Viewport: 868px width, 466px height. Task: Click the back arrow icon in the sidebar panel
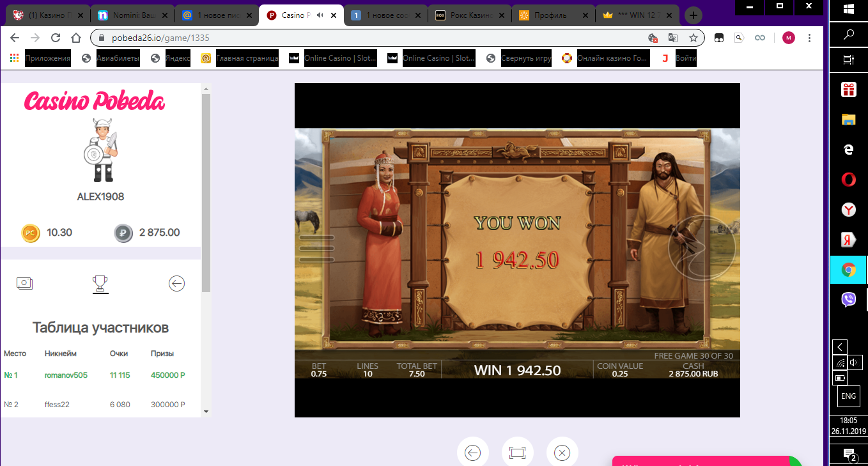(176, 283)
